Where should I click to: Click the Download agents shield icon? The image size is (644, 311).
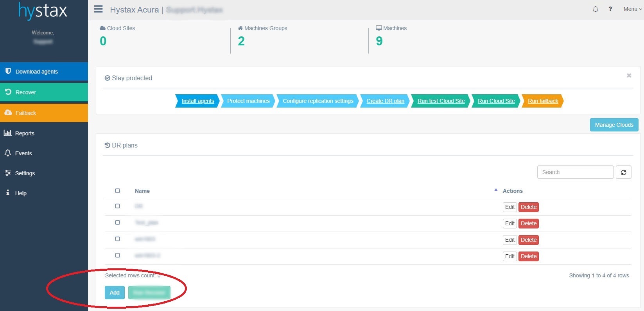(x=8, y=71)
